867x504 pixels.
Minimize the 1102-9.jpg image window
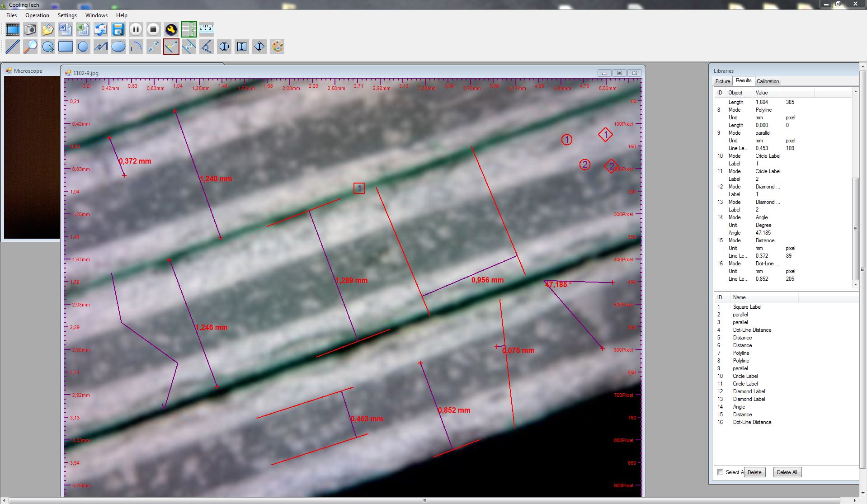coord(604,73)
